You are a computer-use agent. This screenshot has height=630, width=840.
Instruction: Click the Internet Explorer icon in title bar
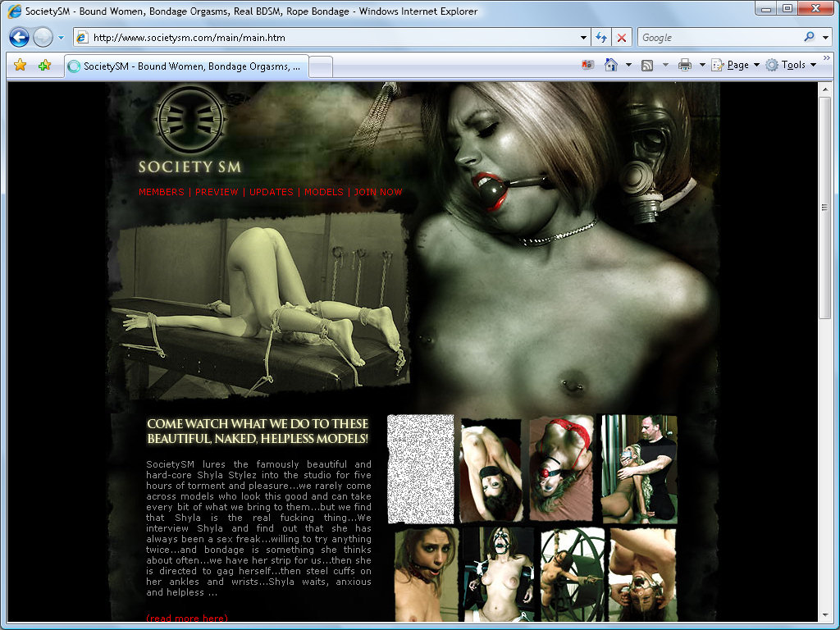[x=15, y=11]
